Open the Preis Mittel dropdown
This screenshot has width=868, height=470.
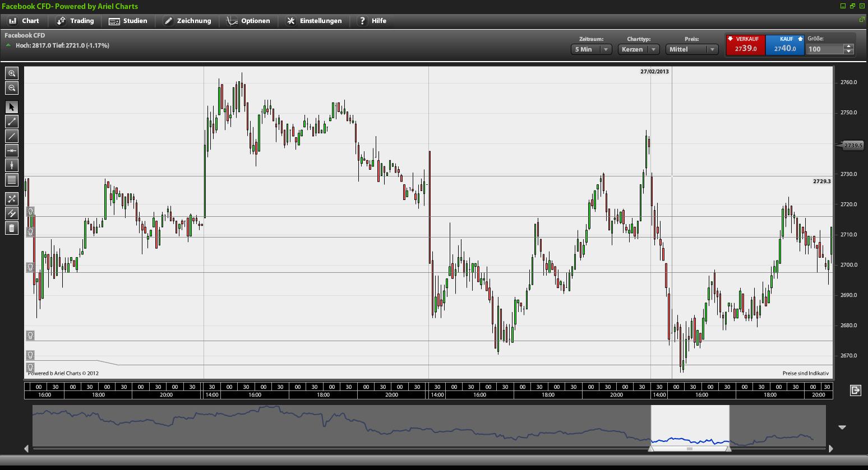[692, 49]
